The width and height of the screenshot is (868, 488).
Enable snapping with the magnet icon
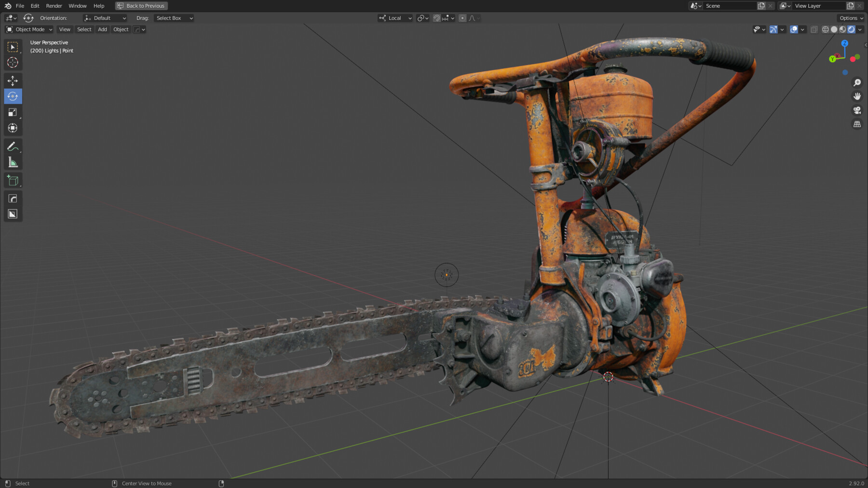[x=436, y=18]
